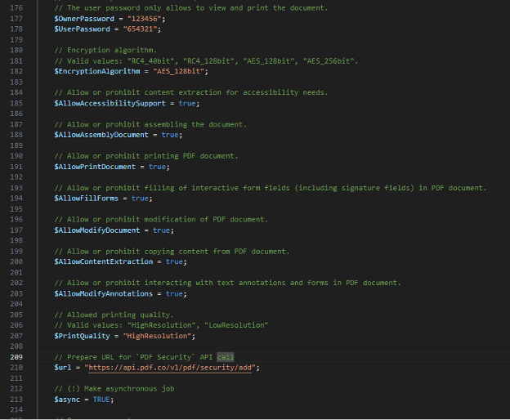
Task: Select the $async variable
Action: 67,400
